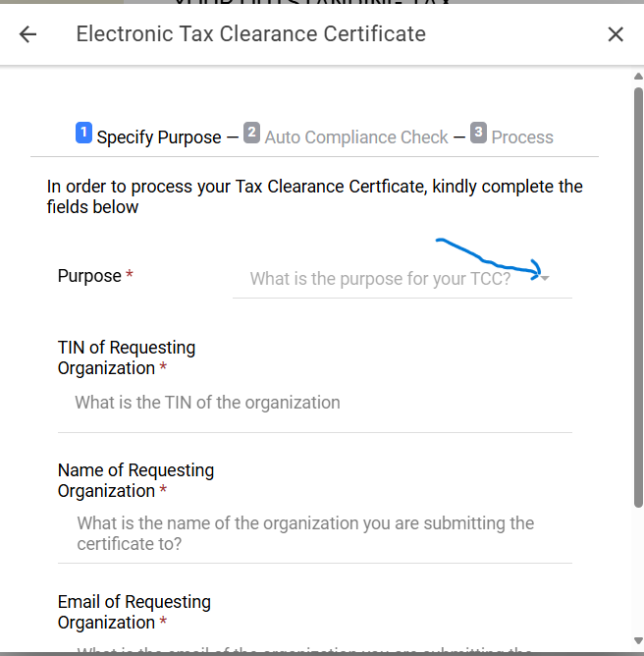Go back using the left arrow icon
This screenshot has height=656, width=644.
tap(27, 34)
